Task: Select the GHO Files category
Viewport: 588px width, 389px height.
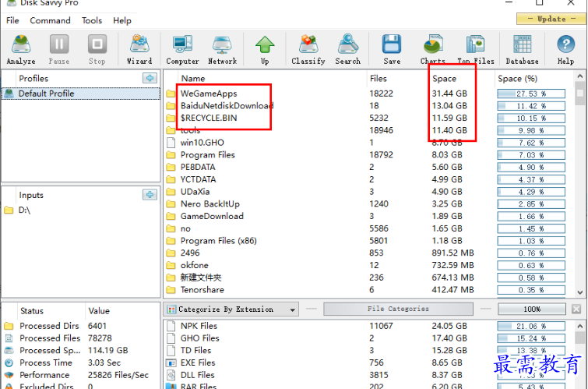Action: [368, 338]
